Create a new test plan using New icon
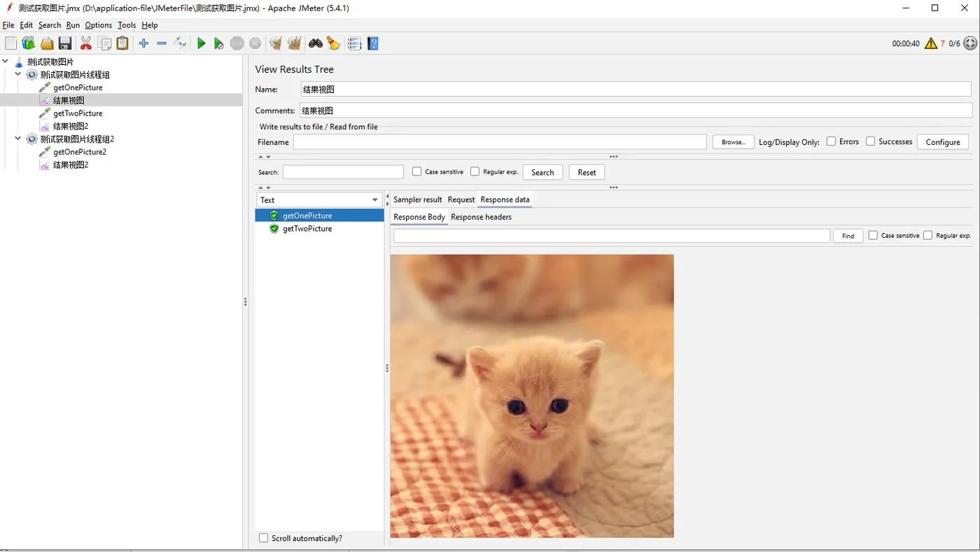Screen dimensions: 980x552 coord(10,43)
